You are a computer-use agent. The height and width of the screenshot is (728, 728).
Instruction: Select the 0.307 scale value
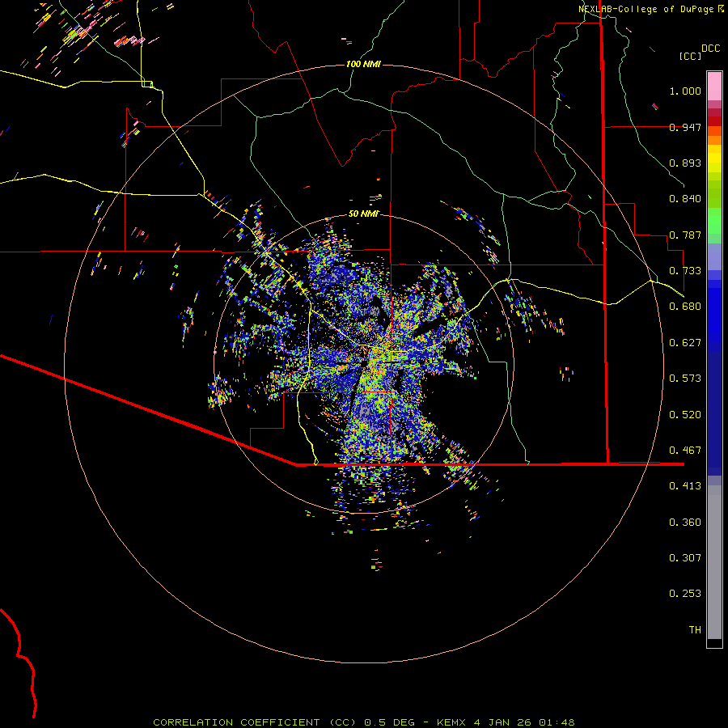685,558
